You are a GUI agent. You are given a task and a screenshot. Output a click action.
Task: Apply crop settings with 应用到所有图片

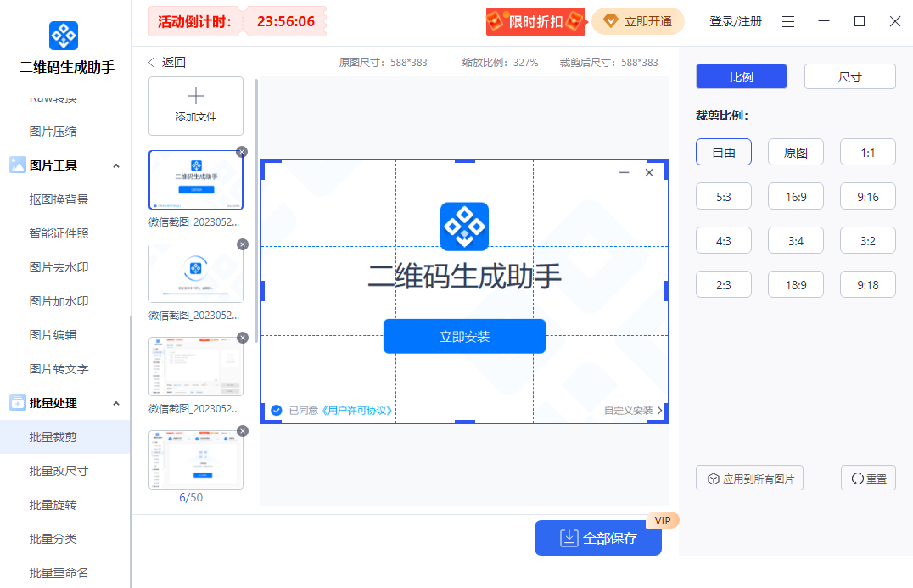(x=749, y=478)
